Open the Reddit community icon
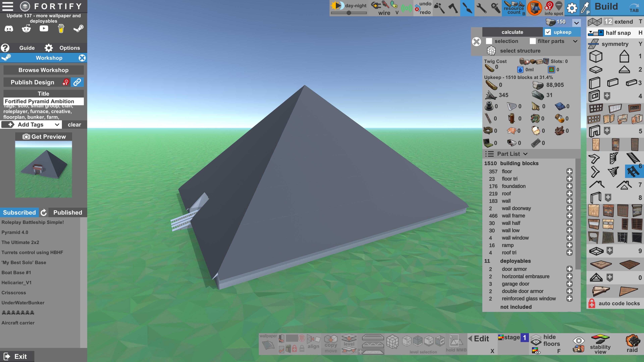The width and height of the screenshot is (644, 362). (x=26, y=29)
